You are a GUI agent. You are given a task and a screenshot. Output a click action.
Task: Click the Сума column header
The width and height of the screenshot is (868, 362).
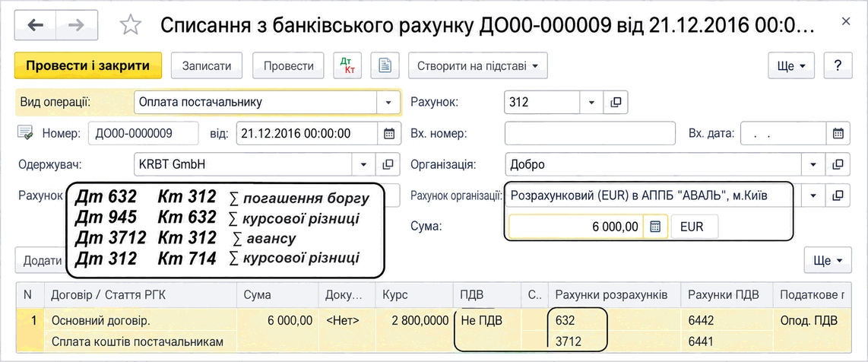point(278,296)
